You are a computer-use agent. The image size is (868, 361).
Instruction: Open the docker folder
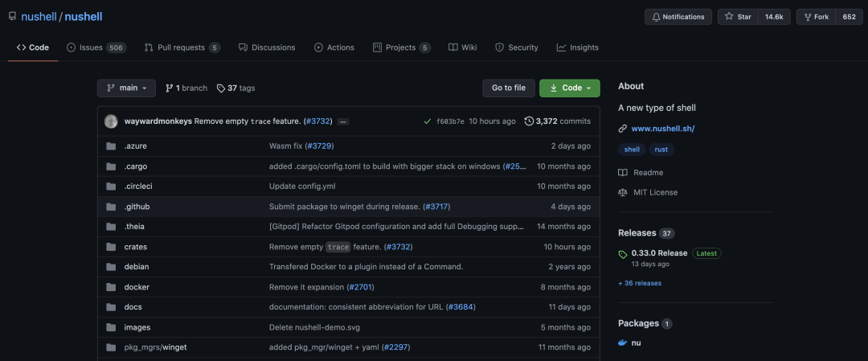(x=137, y=287)
